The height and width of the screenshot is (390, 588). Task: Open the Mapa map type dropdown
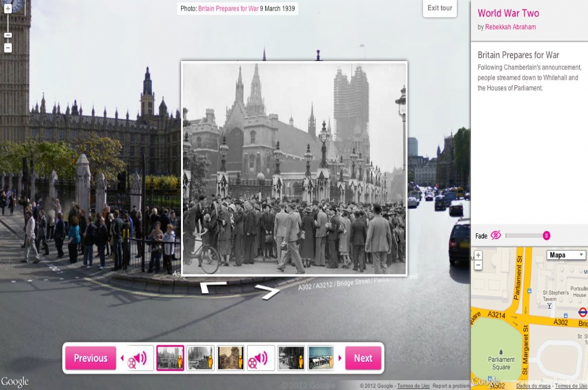point(566,255)
